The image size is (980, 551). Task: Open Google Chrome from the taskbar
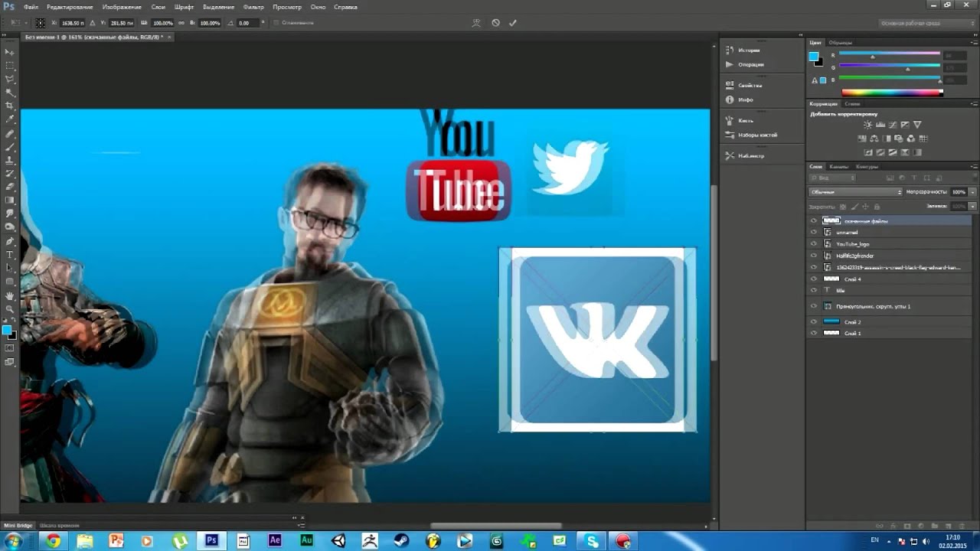tap(53, 541)
